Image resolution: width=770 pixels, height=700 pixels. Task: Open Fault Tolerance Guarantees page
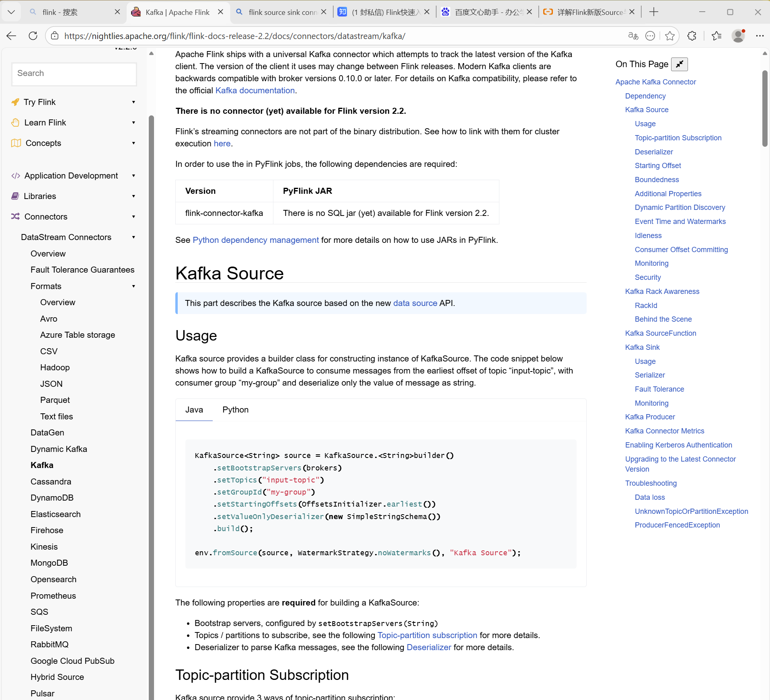coord(82,270)
